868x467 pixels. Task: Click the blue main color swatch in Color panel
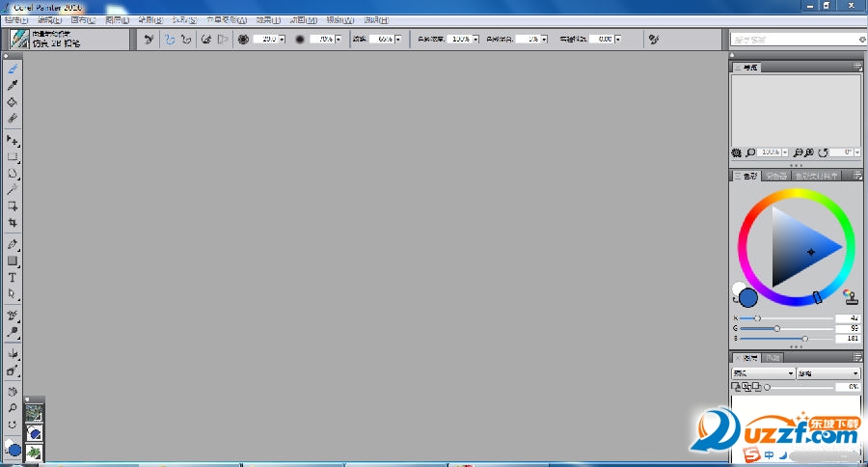[x=748, y=297]
